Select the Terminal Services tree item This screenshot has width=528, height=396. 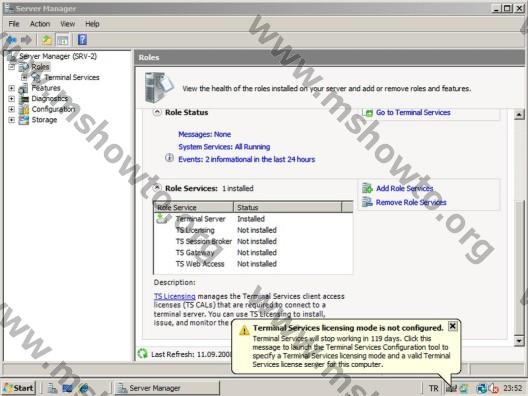72,77
